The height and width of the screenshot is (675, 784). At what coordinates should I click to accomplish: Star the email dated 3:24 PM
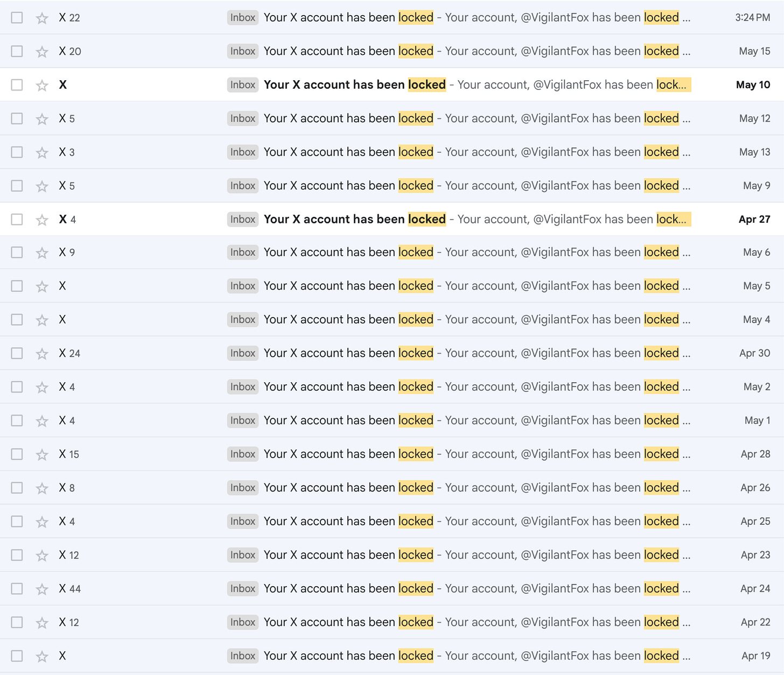click(42, 18)
